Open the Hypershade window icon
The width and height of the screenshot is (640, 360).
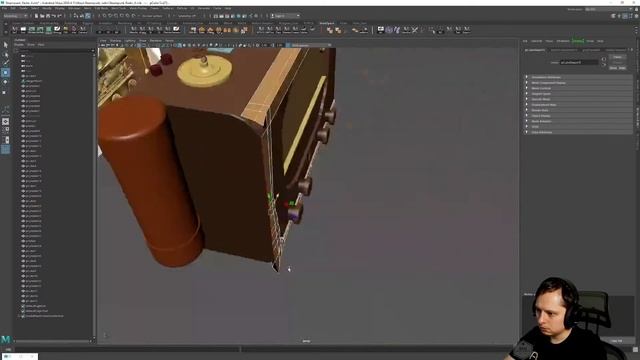point(239,16)
